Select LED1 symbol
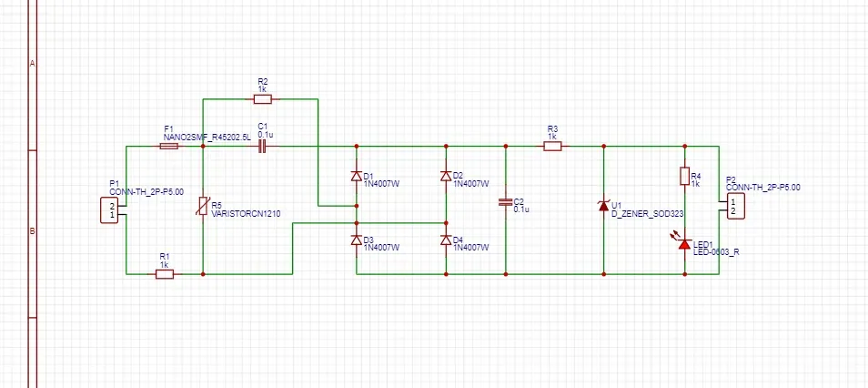This screenshot has width=868, height=388. (x=684, y=243)
